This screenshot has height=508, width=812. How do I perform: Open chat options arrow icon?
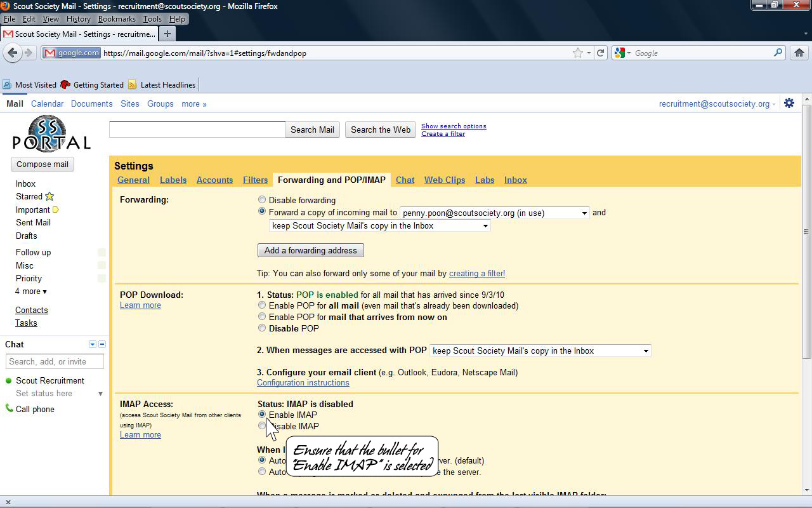92,344
